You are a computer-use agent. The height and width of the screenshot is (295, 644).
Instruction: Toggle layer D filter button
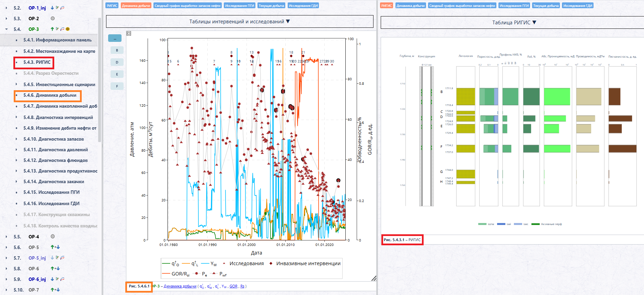[x=117, y=62]
